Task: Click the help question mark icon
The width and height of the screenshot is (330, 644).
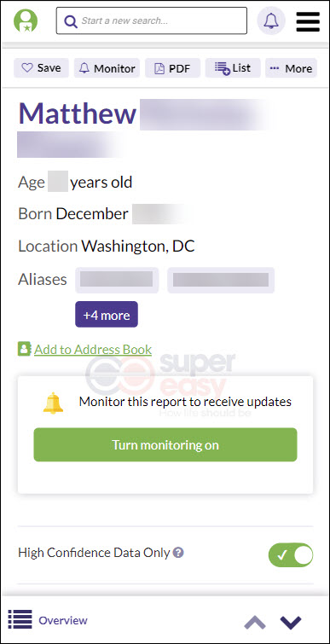Action: click(178, 553)
